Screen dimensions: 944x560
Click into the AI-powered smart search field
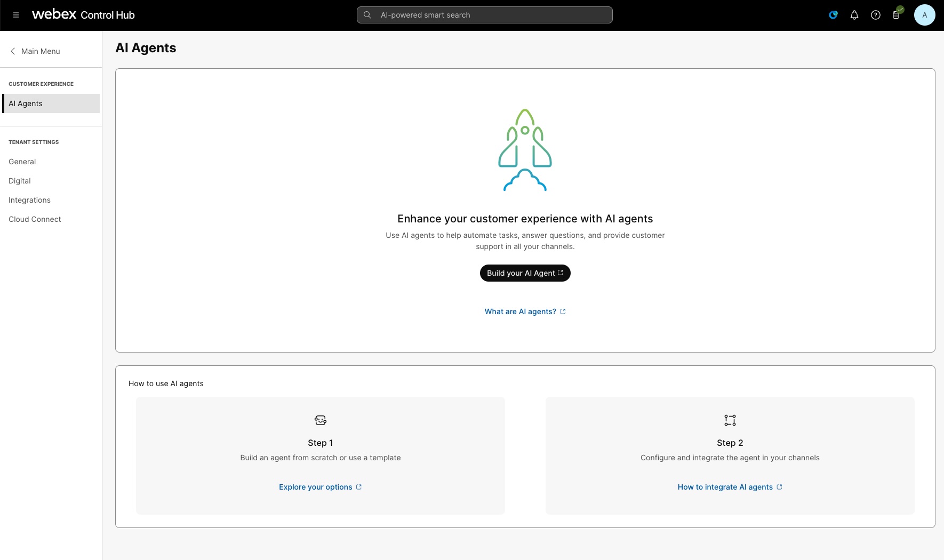(484, 15)
